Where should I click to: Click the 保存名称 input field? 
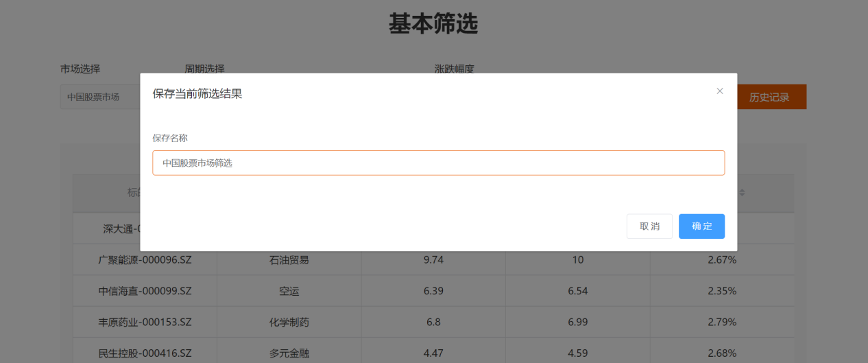438,163
